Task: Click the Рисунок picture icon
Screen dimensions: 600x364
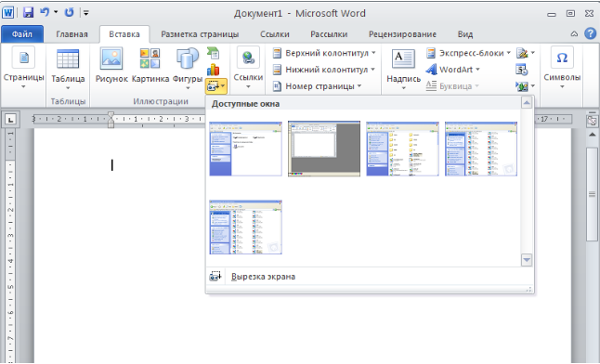Action: [111, 58]
